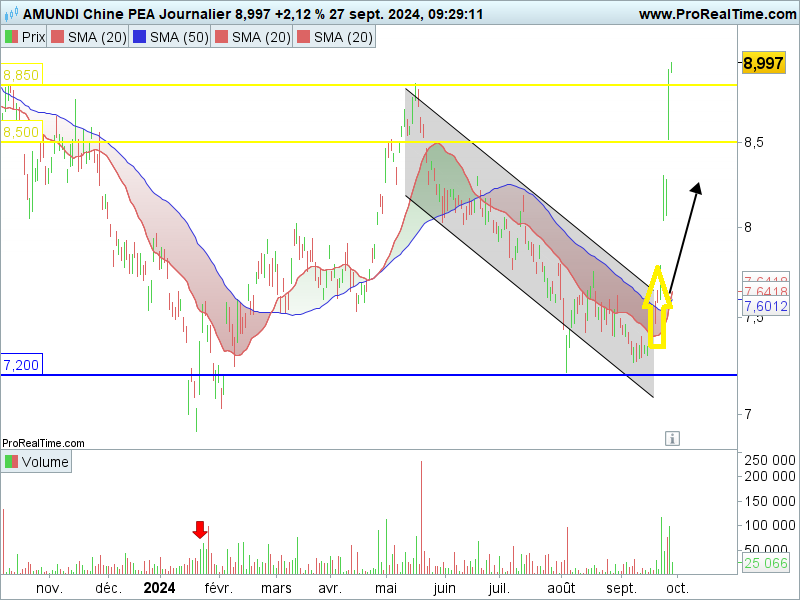
Task: Click the juil. month label on the axis
Action: pyautogui.click(x=499, y=588)
